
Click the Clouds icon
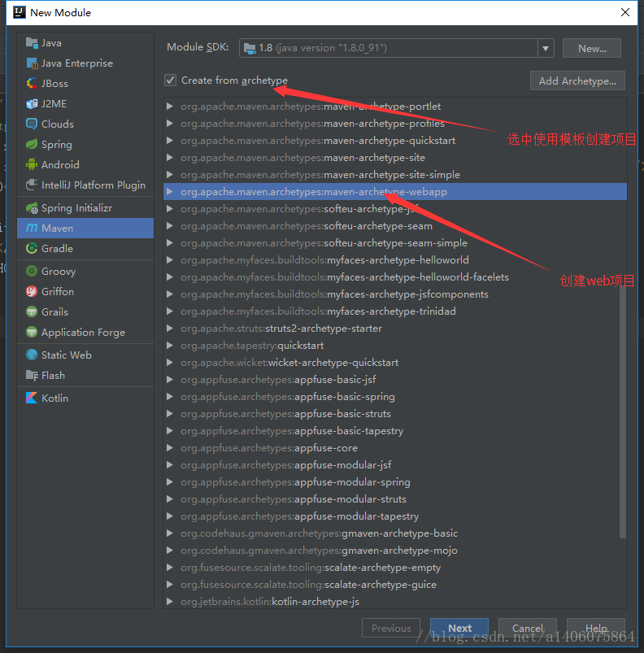[x=32, y=124]
